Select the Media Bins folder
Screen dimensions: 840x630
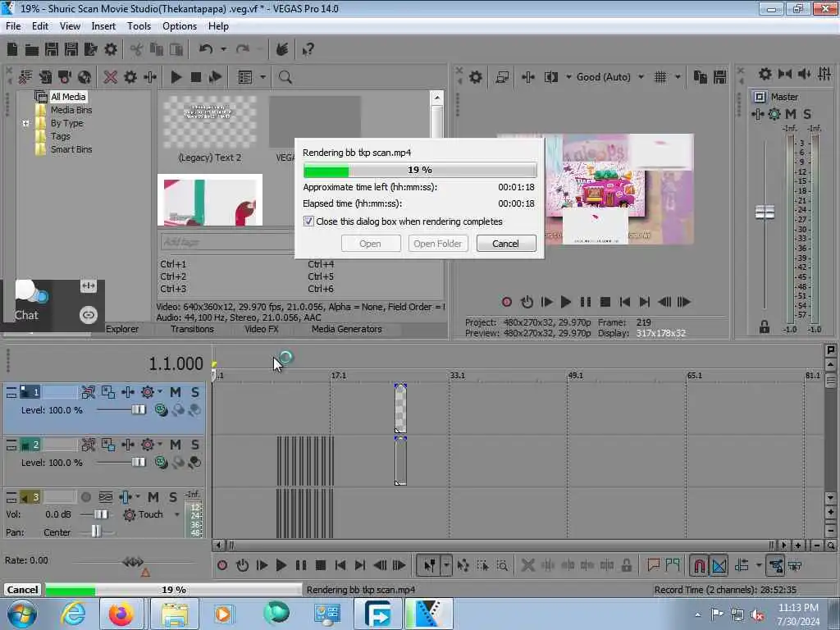(71, 110)
